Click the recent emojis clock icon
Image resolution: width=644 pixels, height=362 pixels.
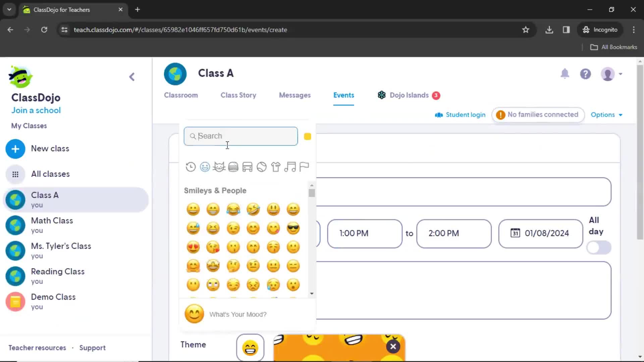click(191, 167)
